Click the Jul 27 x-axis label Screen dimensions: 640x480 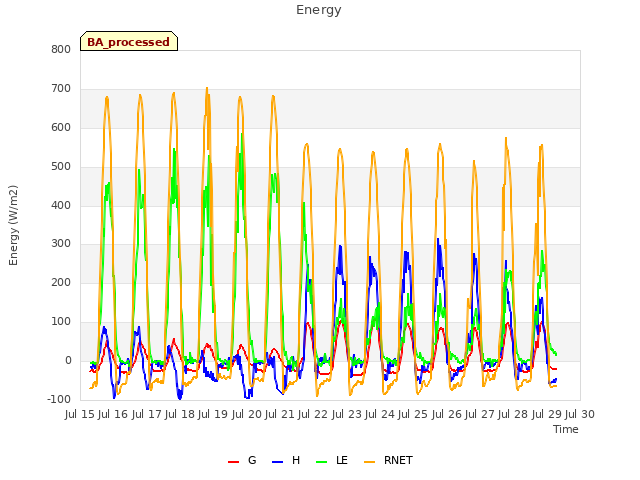point(480,414)
